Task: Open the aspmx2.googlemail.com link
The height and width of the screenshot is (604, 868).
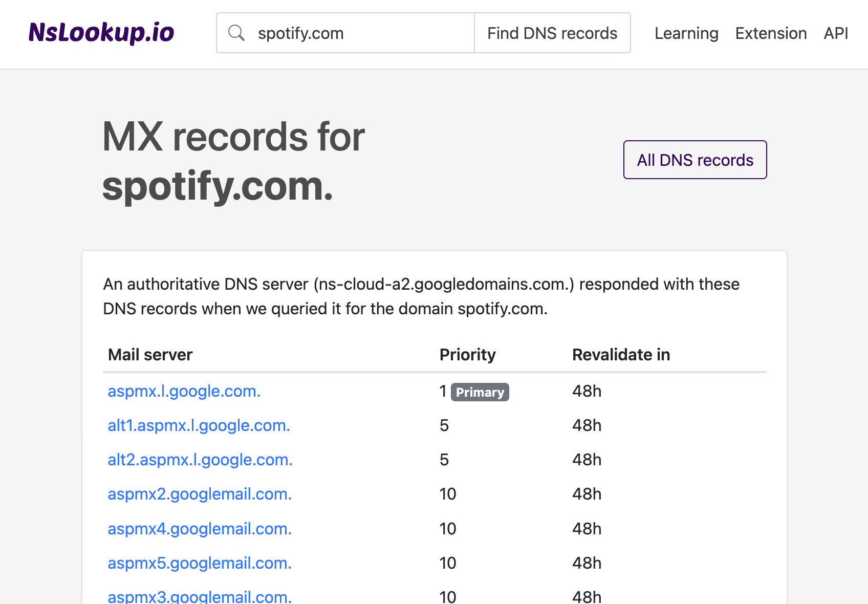Action: (200, 493)
